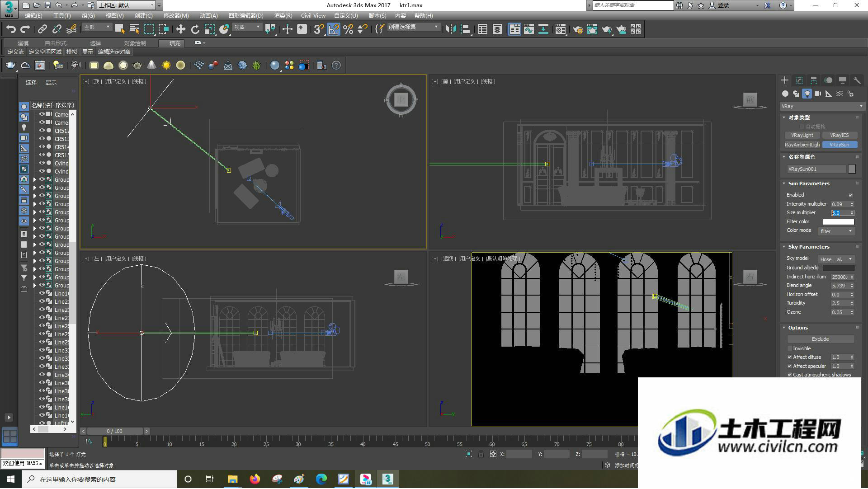Toggle the Angle Snap tool
The height and width of the screenshot is (489, 868).
click(x=334, y=29)
